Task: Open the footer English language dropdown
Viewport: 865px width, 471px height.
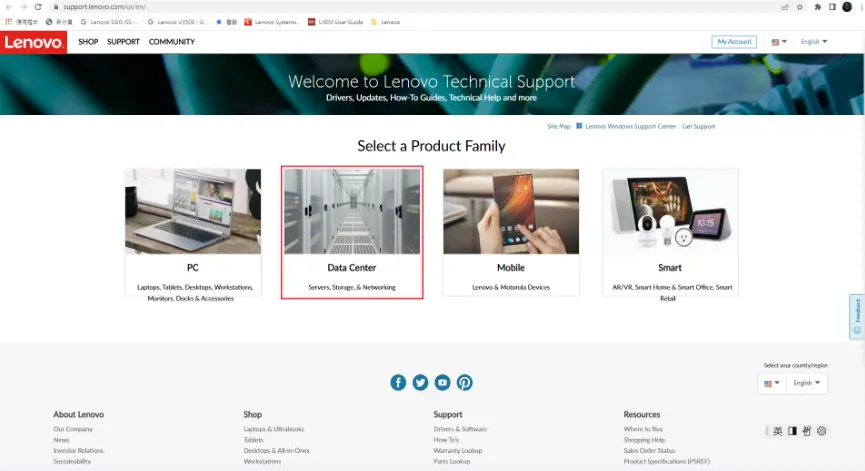Action: click(807, 383)
